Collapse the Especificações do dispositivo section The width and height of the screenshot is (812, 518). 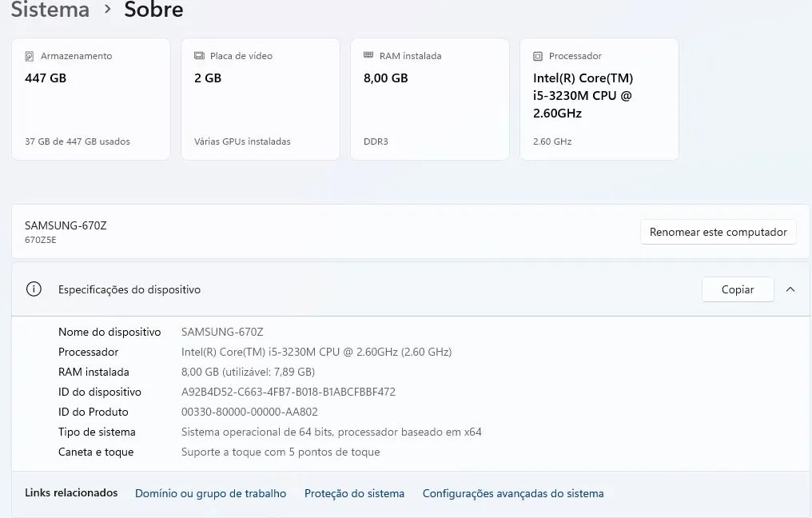click(790, 289)
